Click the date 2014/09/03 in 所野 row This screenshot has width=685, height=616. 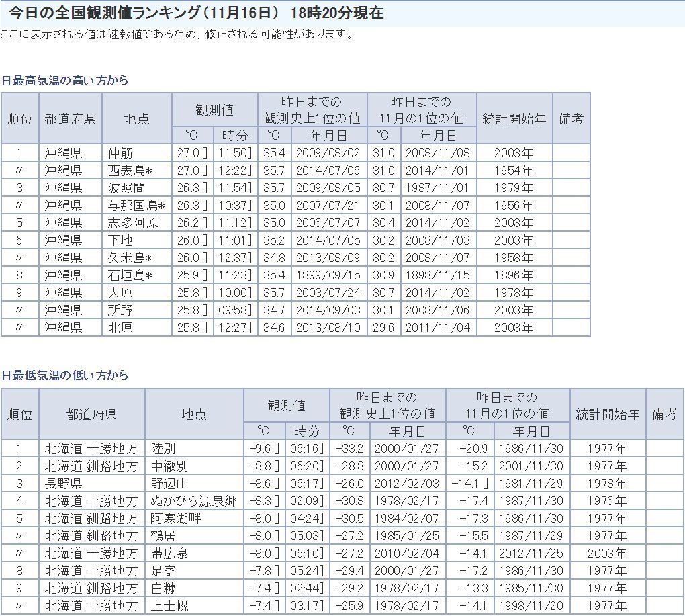tap(328, 310)
